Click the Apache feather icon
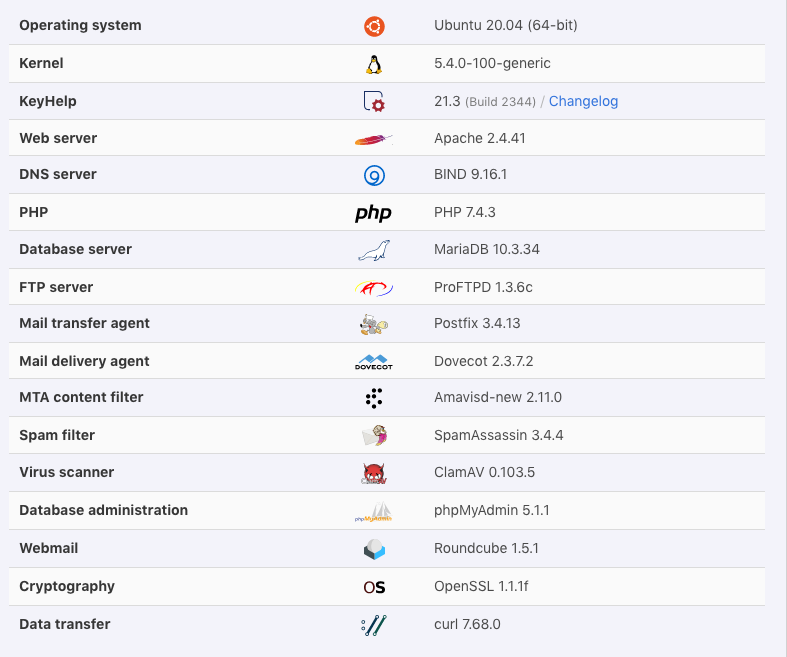787x657 pixels. (x=374, y=139)
